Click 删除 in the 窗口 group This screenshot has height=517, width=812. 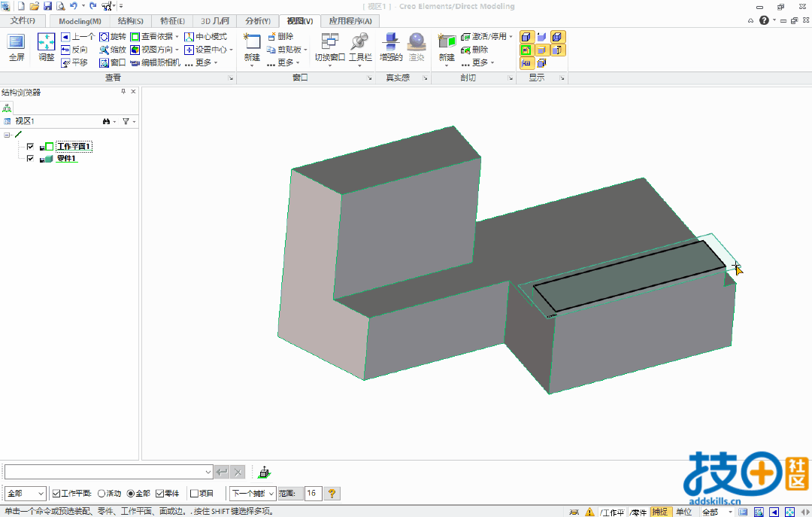280,37
